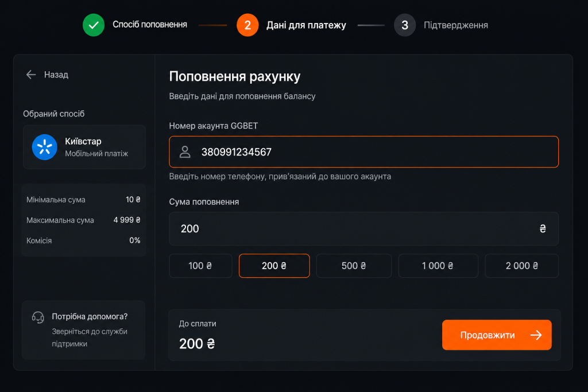Image resolution: width=588 pixels, height=392 pixels.
Task: Click the headset support icon
Action: pyautogui.click(x=38, y=317)
